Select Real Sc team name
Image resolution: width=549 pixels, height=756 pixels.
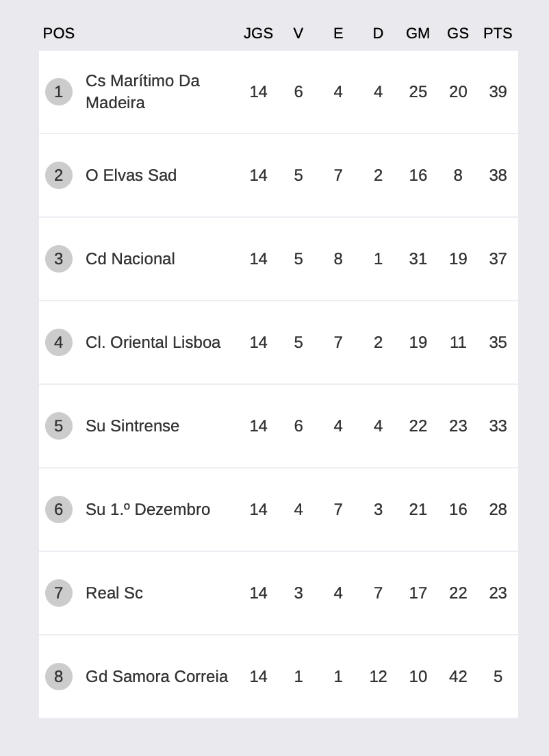(x=114, y=593)
